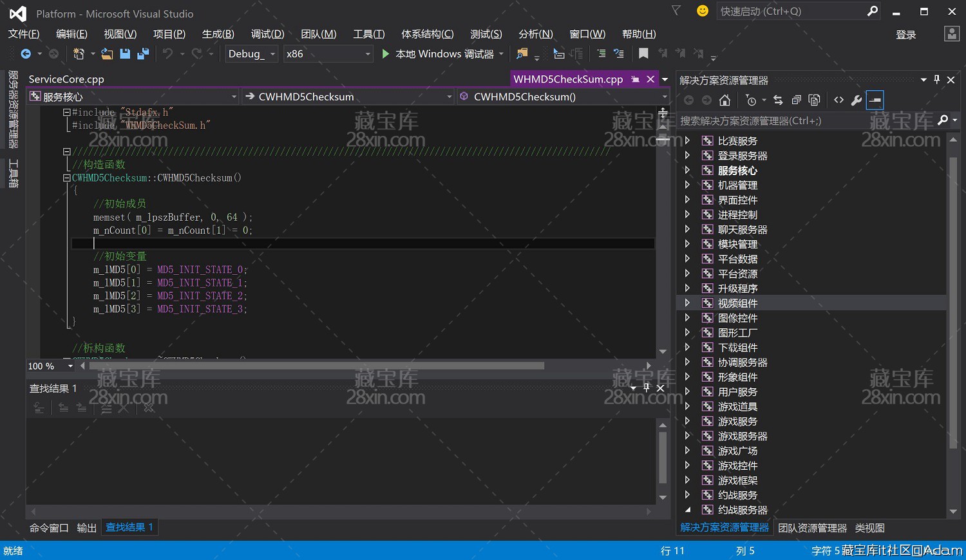Collapse the CWHMD5Checksum constructor outline box
This screenshot has width=966, height=560.
click(66, 178)
